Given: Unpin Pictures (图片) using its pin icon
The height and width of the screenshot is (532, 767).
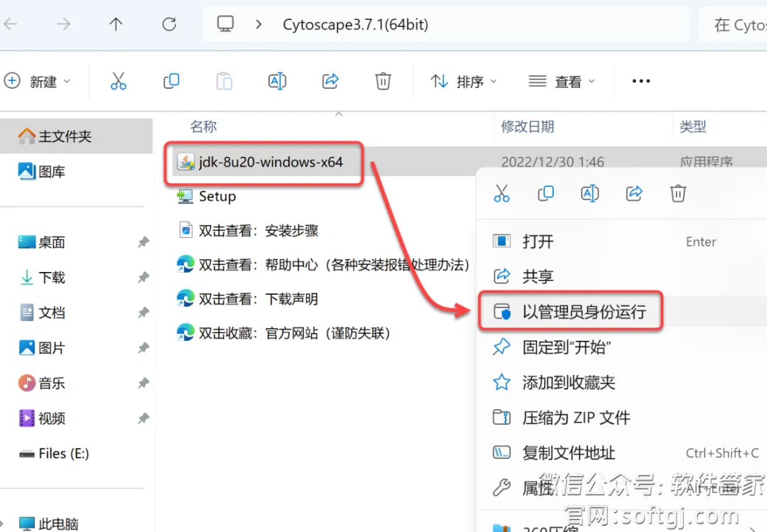Looking at the screenshot, I should (143, 348).
